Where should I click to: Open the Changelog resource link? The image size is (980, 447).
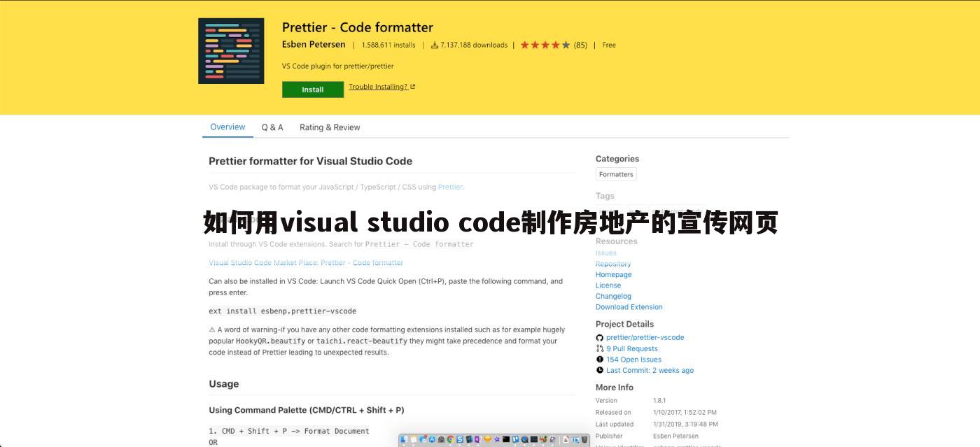click(613, 297)
